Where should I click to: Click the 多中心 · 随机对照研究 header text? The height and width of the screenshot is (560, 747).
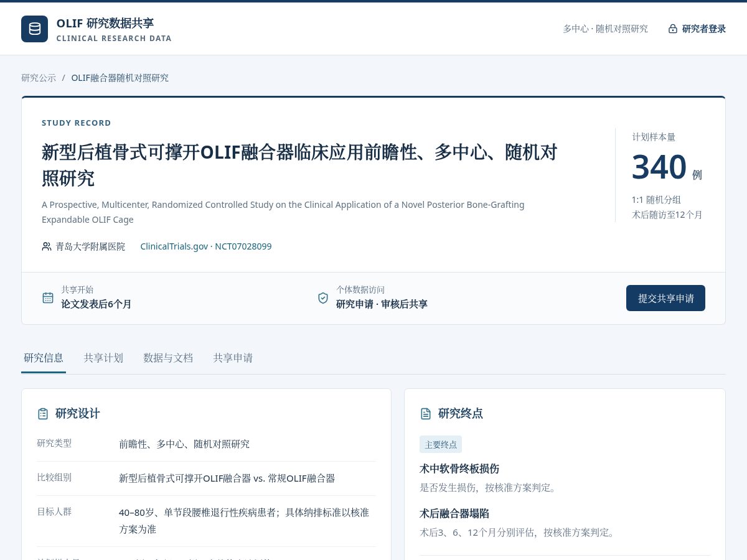coord(606,29)
